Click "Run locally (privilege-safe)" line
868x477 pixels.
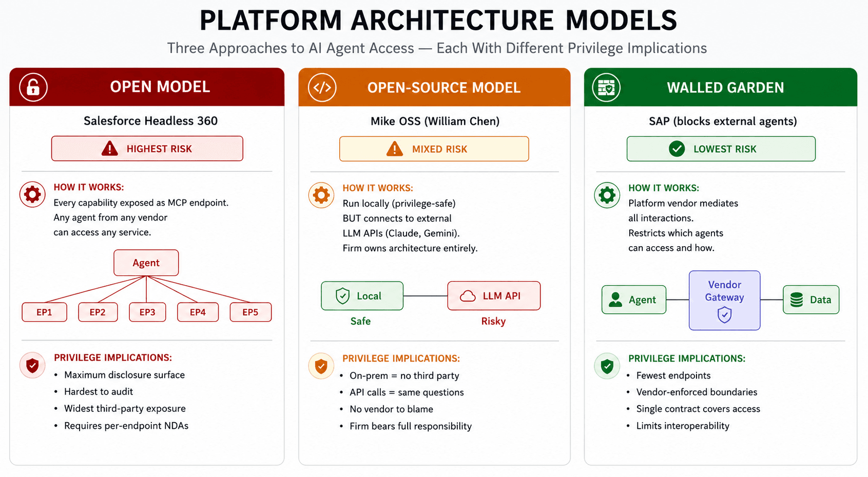[x=399, y=204]
